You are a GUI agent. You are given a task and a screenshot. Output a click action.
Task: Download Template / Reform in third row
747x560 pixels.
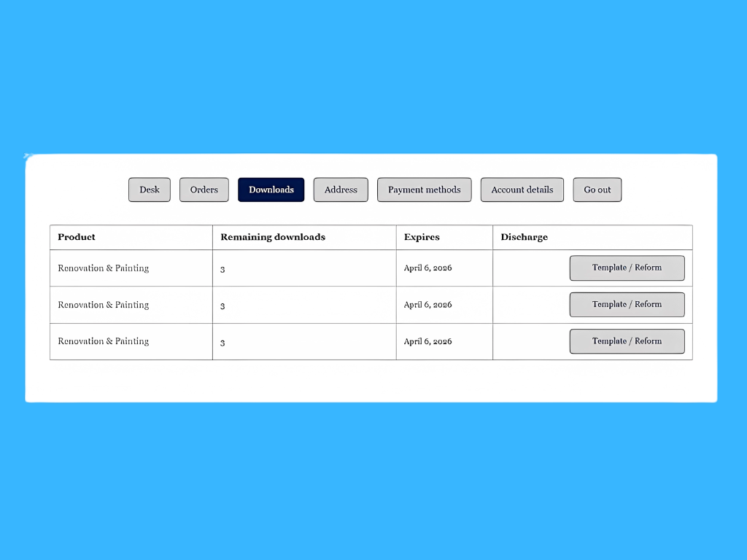pos(627,341)
